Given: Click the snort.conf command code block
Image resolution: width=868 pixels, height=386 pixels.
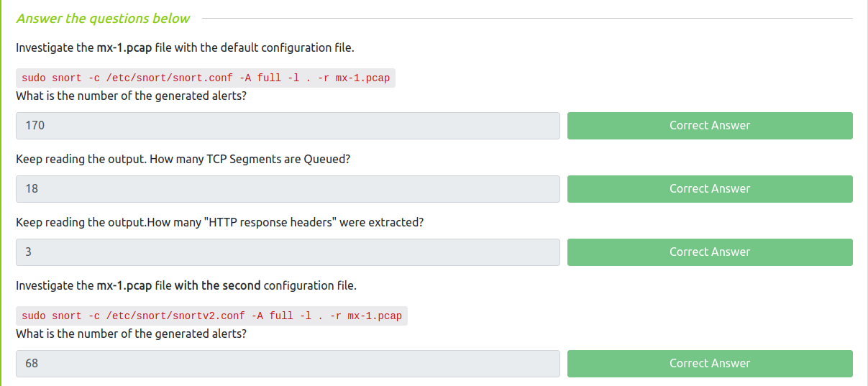Looking at the screenshot, I should 206,78.
